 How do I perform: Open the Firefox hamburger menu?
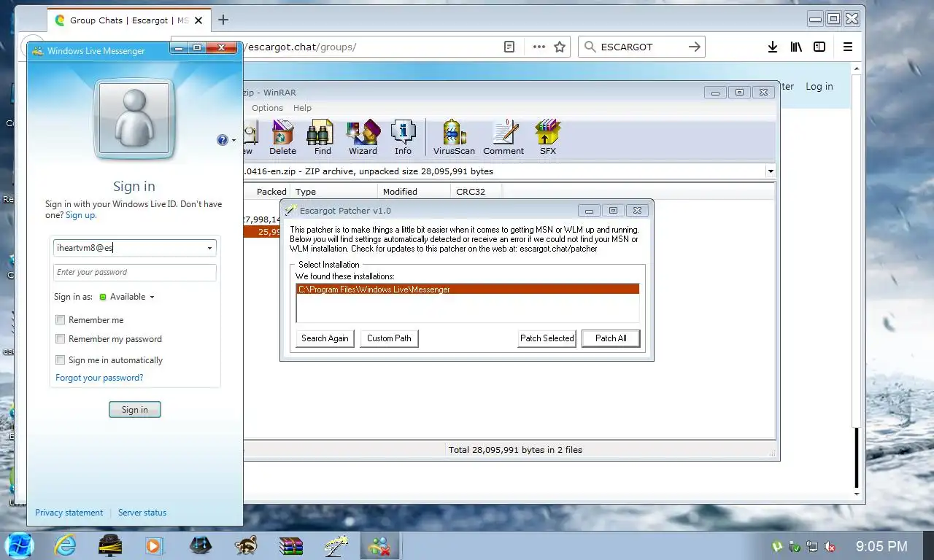tap(847, 47)
